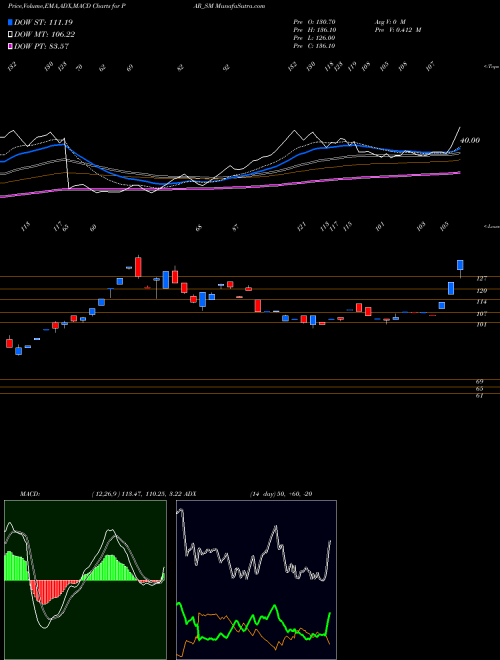Click the 'MACD:' heading label
This screenshot has width=500, height=660.
(29, 494)
